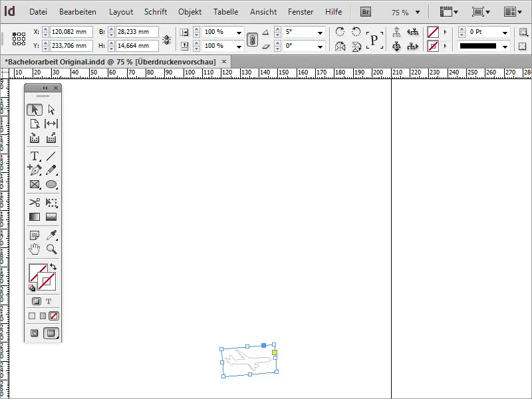The height and width of the screenshot is (399, 532).
Task: Select the Scissors tool
Action: tap(35, 203)
